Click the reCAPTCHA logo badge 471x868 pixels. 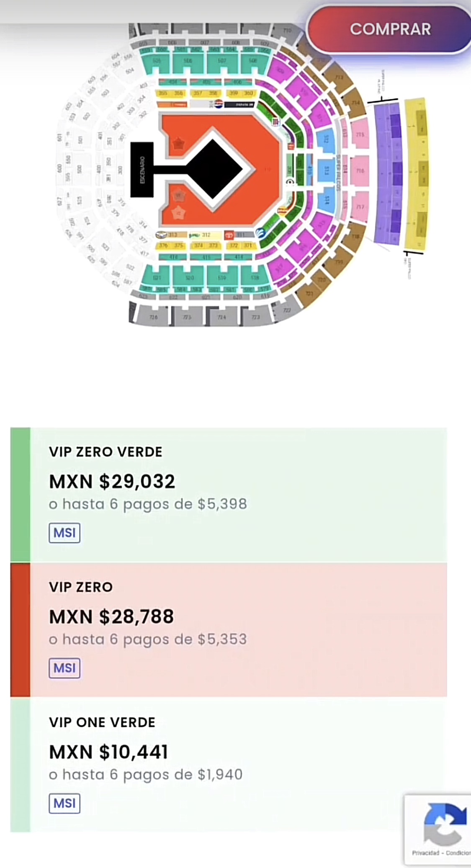coord(445,824)
